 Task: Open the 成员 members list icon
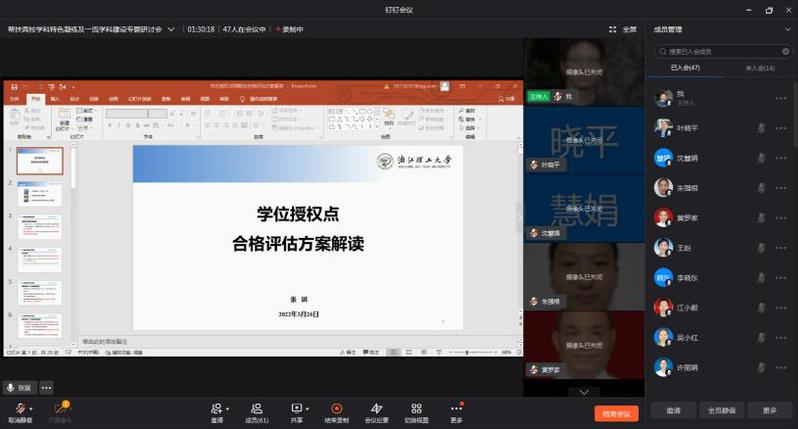(256, 408)
